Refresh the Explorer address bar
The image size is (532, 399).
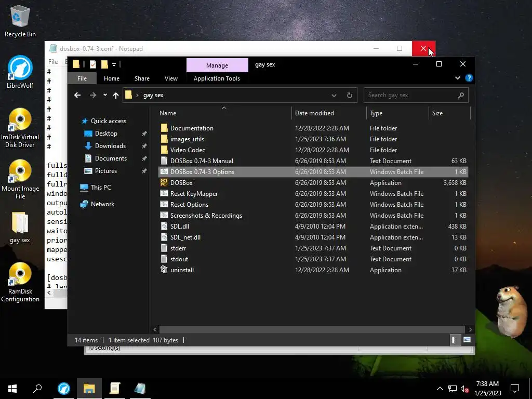pyautogui.click(x=350, y=96)
